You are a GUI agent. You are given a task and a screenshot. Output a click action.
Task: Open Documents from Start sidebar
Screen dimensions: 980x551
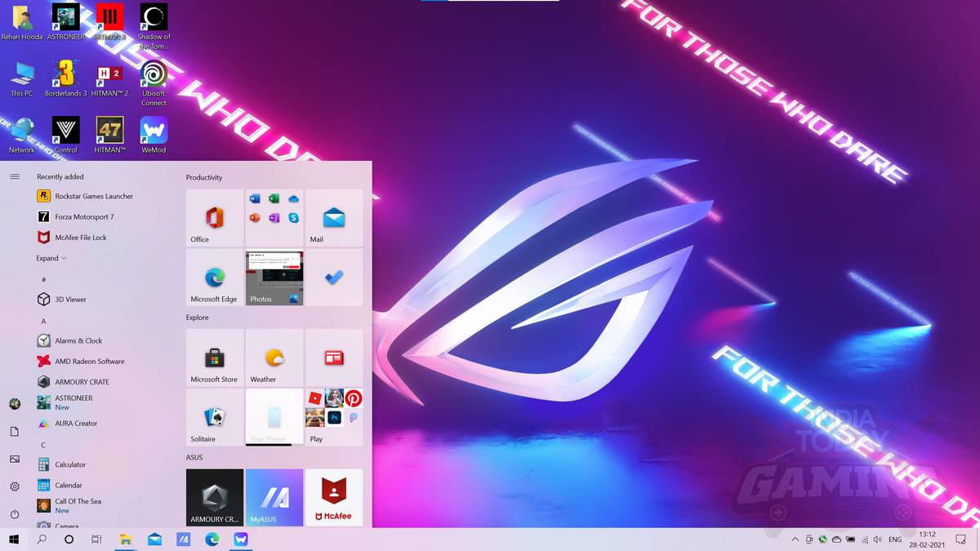tap(15, 431)
